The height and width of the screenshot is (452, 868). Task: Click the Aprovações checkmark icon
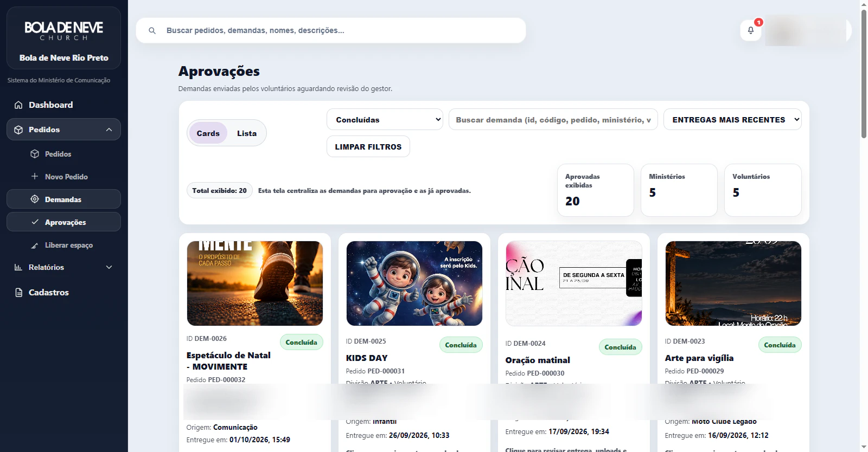[35, 222]
